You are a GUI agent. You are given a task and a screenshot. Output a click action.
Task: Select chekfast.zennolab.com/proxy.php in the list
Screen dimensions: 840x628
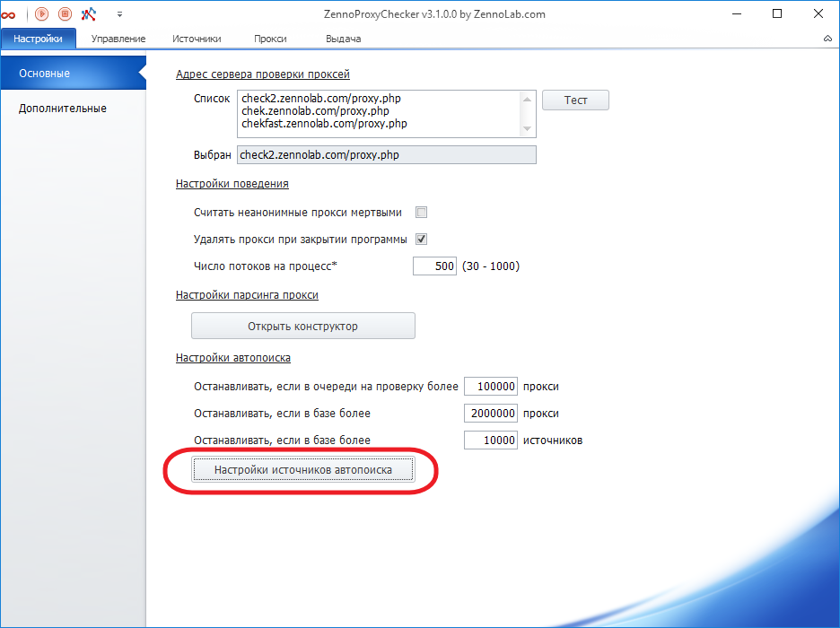click(x=324, y=124)
